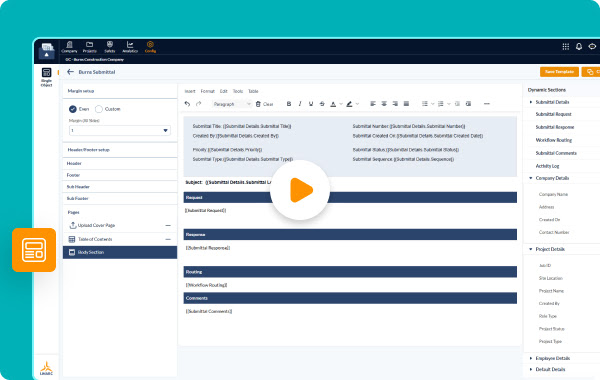Justify text alignment
600x380 pixels.
pyautogui.click(x=406, y=104)
